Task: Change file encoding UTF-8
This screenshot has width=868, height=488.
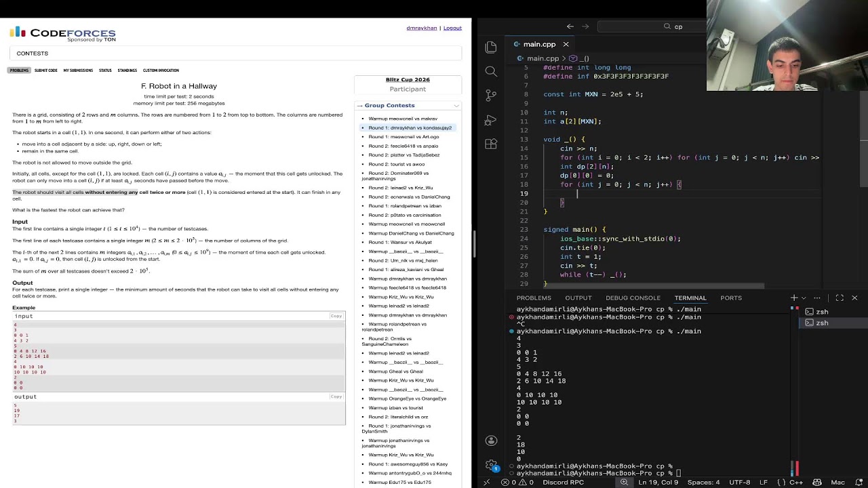Action: click(739, 483)
